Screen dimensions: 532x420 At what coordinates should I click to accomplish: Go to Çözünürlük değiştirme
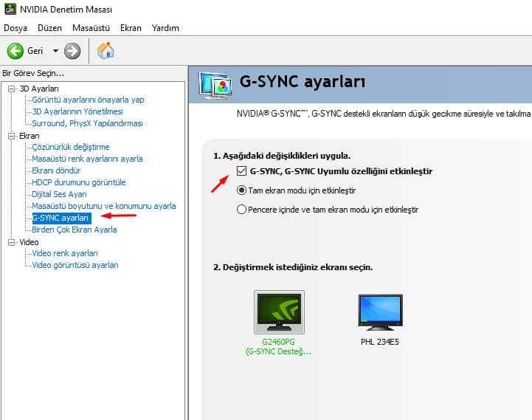(71, 147)
